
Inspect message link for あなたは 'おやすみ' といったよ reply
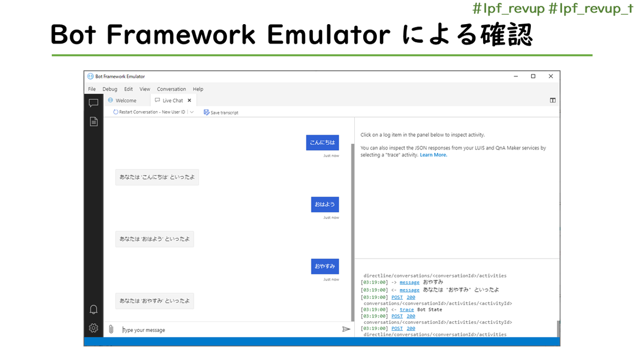point(409,290)
